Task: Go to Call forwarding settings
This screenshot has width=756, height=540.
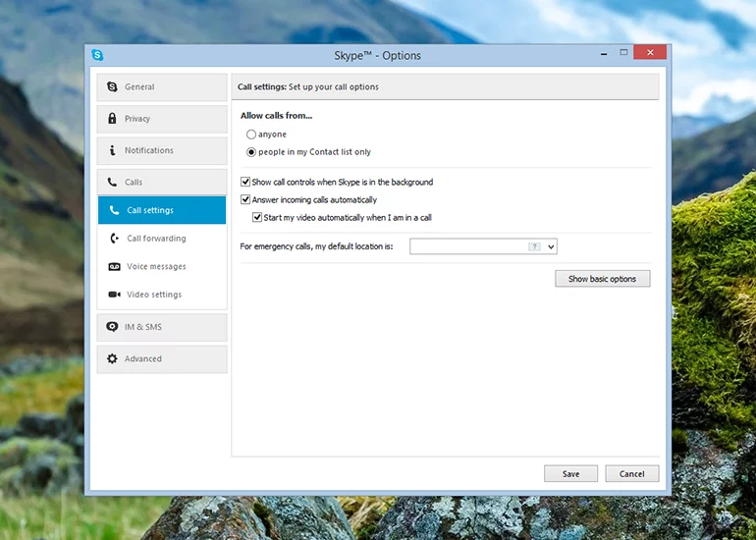Action: 162,239
